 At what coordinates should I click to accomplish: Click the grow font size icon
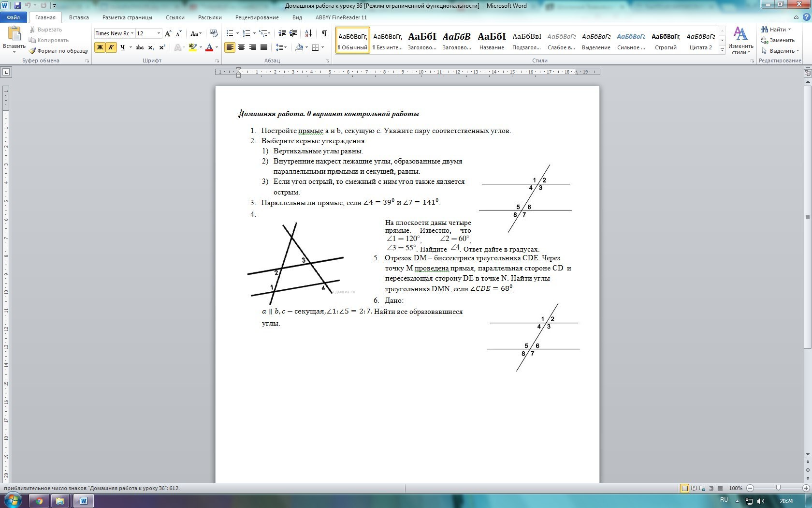tap(168, 33)
